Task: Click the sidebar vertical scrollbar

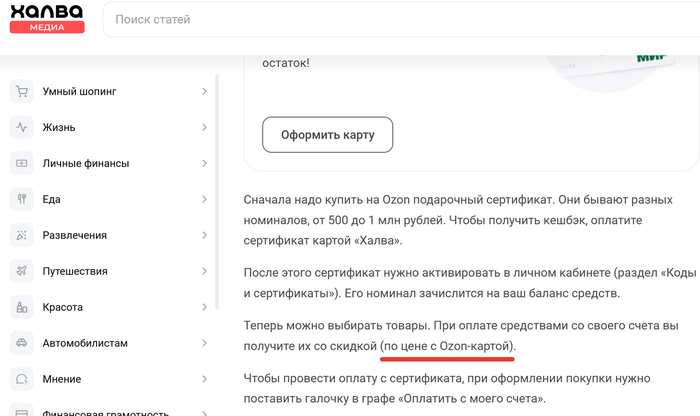Action: [218, 200]
